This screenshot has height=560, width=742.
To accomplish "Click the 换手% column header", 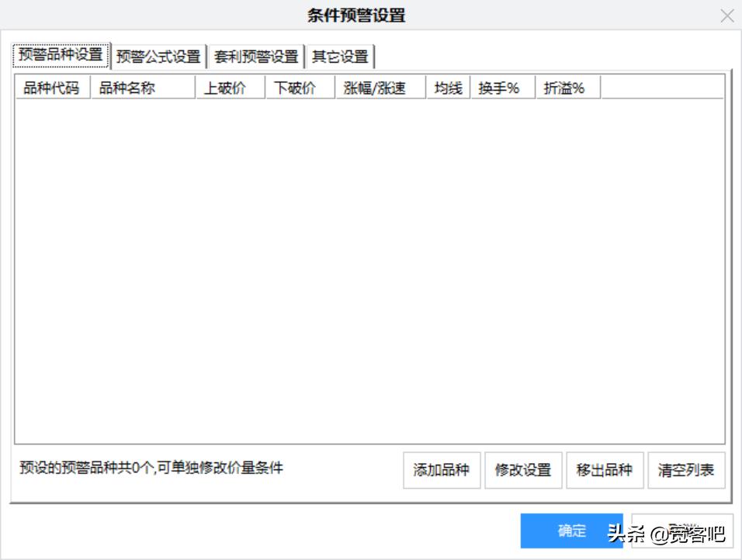I will (x=500, y=88).
